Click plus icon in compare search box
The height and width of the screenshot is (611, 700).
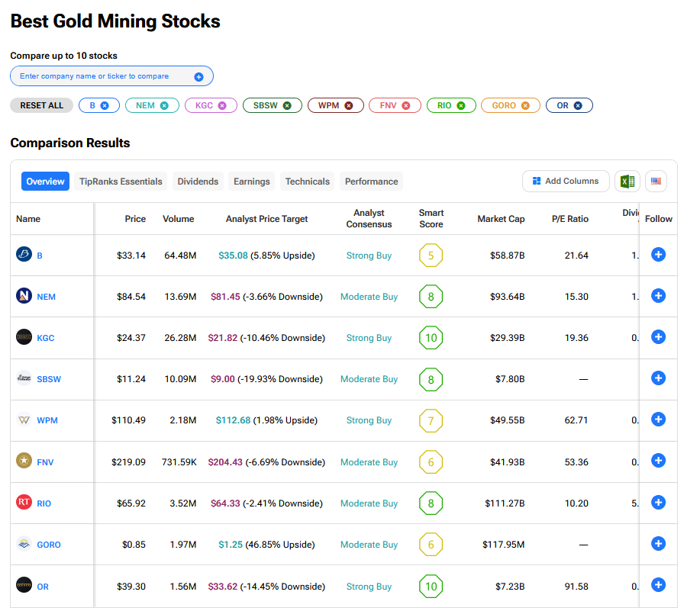[198, 76]
